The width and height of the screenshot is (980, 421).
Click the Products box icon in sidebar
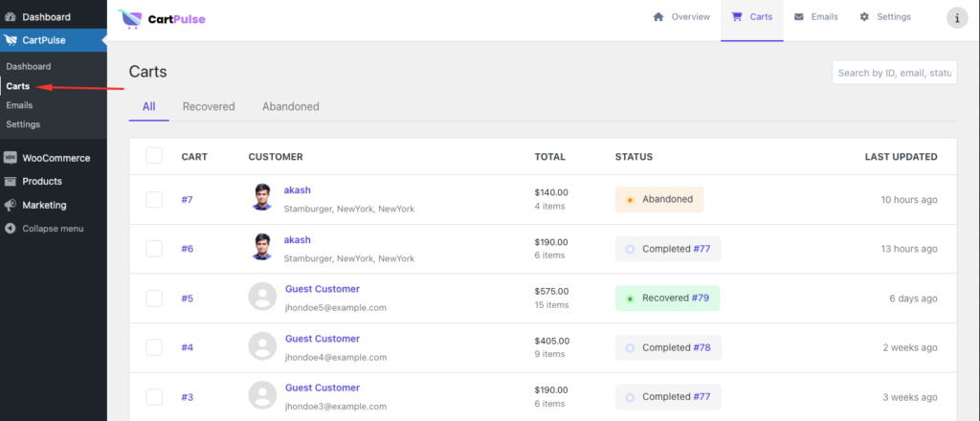coord(10,181)
